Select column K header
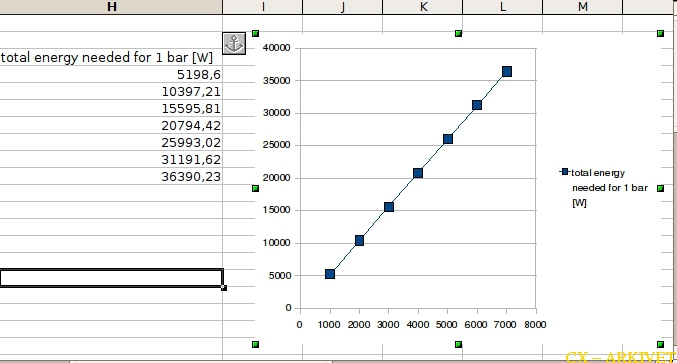 coord(423,6)
